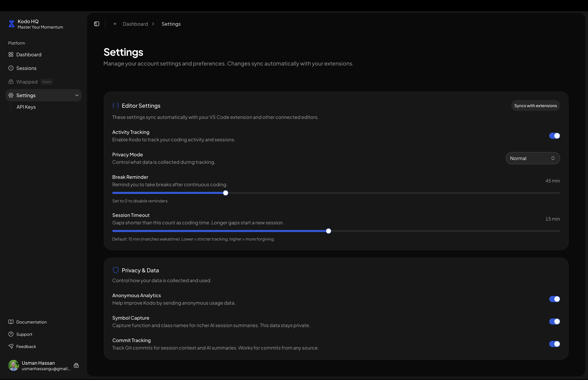Click the Documentation book icon

point(11,322)
